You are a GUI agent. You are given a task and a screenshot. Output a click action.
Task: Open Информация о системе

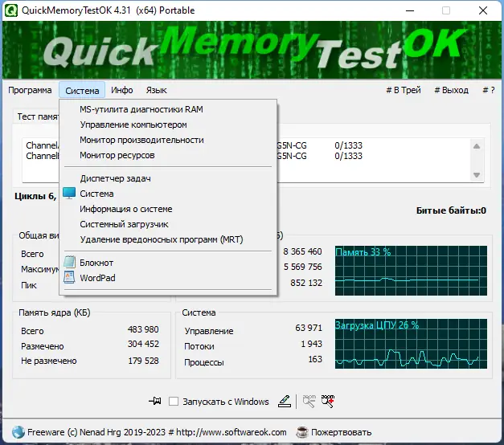pyautogui.click(x=168, y=209)
